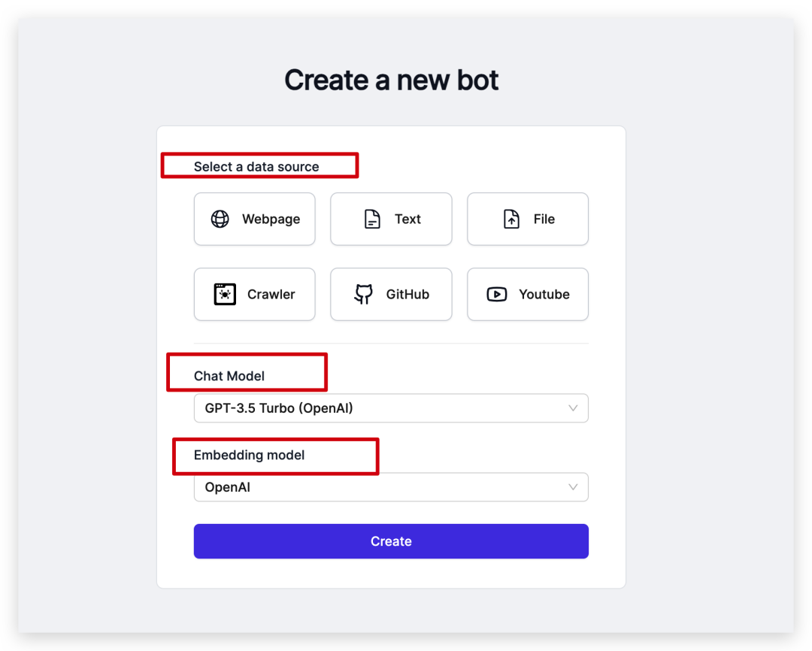
Task: Click the spider Crawler icon
Action: (x=225, y=294)
